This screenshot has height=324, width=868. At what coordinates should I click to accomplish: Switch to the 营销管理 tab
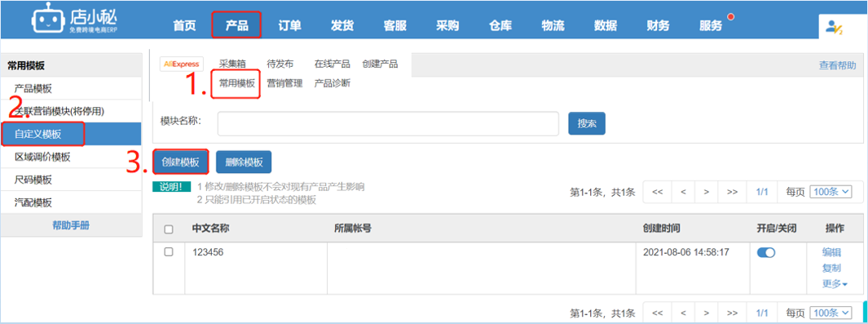pos(284,83)
